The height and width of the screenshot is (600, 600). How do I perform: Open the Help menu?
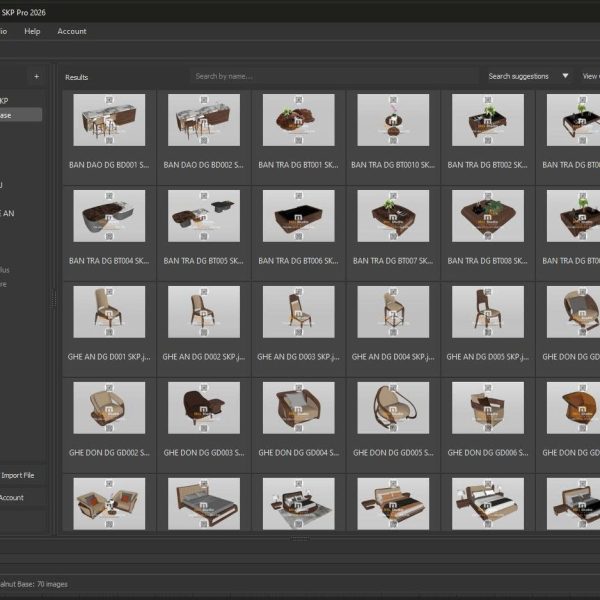pyautogui.click(x=32, y=31)
